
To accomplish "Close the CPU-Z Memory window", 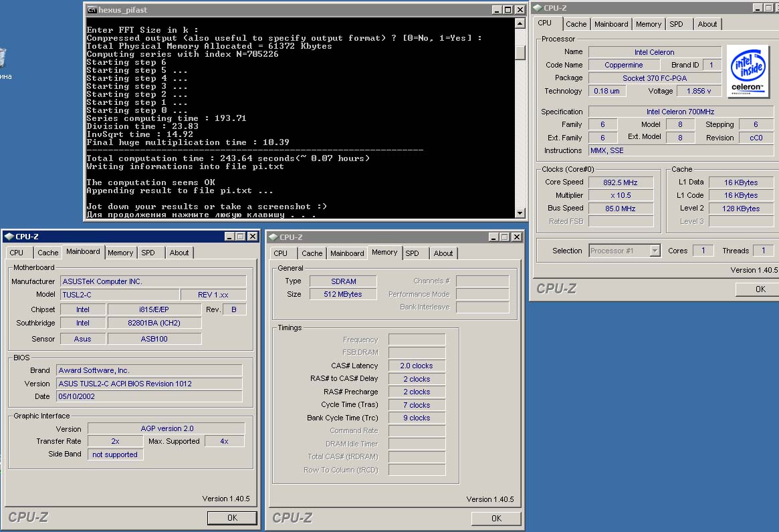I will pyautogui.click(x=517, y=237).
